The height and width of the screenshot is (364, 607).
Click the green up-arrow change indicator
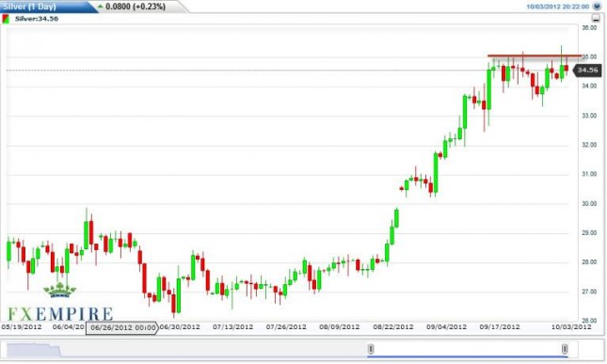(101, 7)
